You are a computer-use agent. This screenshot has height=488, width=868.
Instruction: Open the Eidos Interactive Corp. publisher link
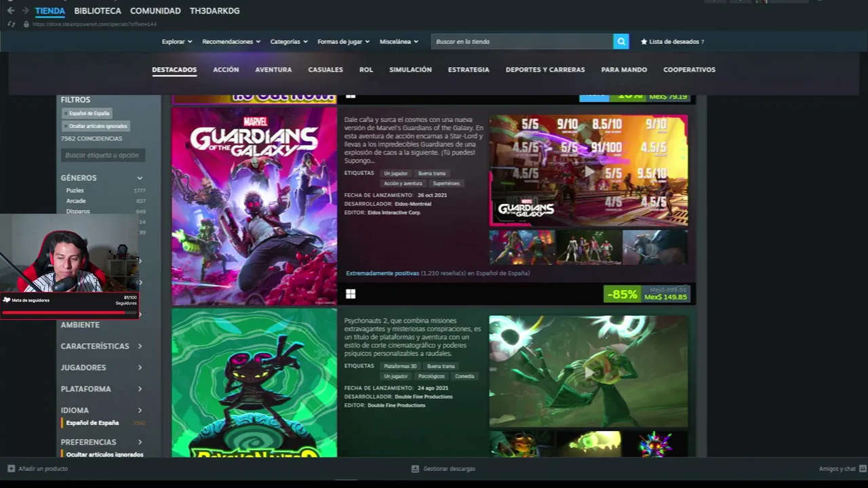point(394,213)
